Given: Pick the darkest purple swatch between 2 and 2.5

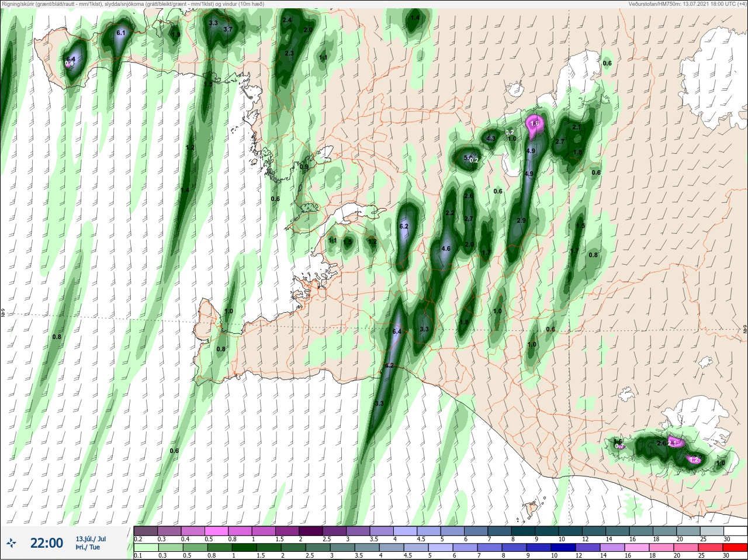Looking at the screenshot, I should pyautogui.click(x=310, y=531).
